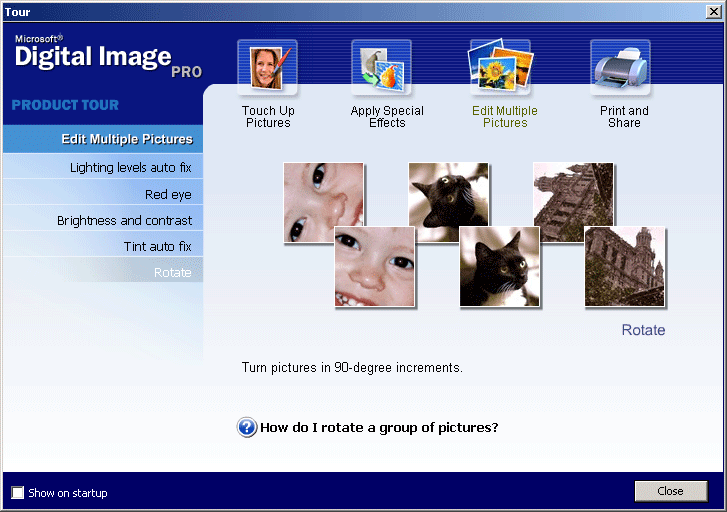Screen dimensions: 727x512
Task: Click the Edit Multiple Pictures sidebar header
Action: (103, 139)
